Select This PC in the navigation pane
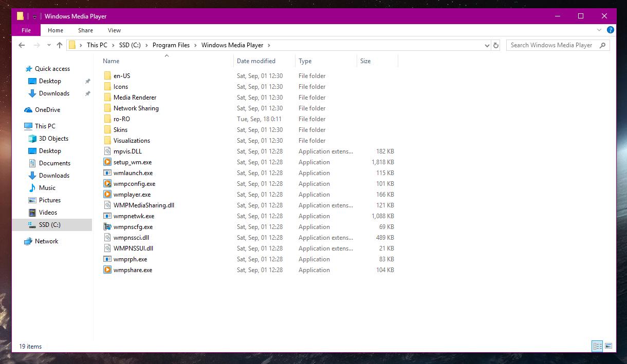This screenshot has width=627, height=364. point(45,126)
